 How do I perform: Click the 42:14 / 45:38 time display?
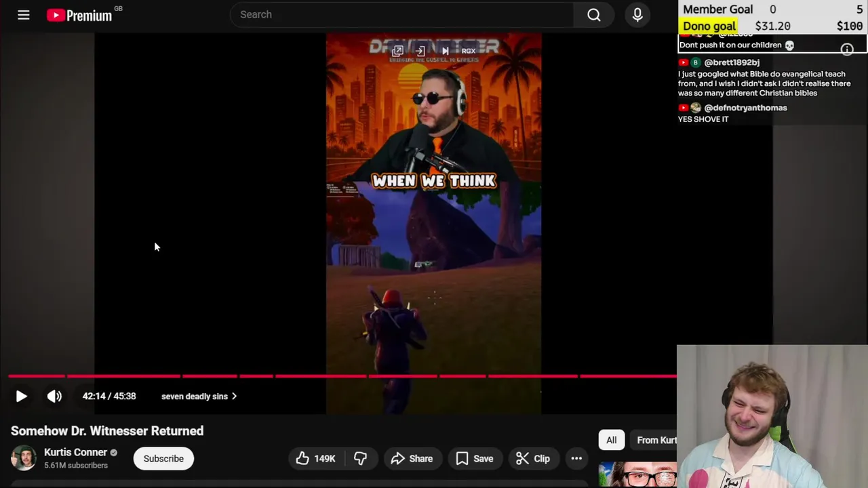(109, 396)
